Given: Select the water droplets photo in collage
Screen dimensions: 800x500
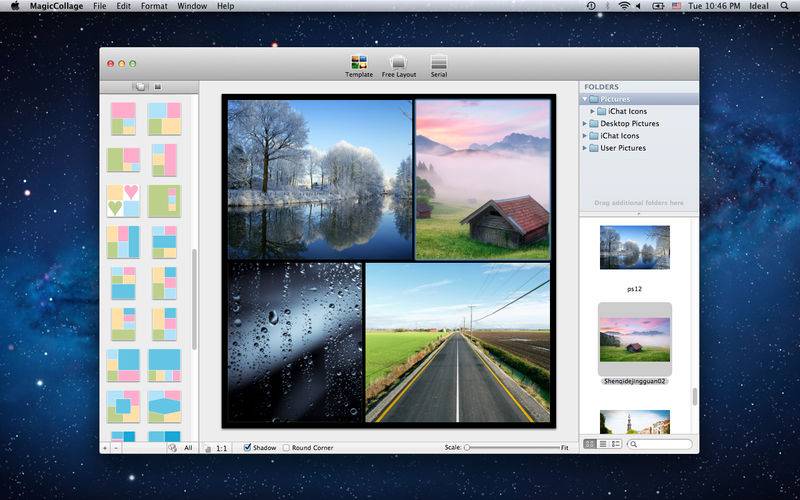Looking at the screenshot, I should [x=295, y=342].
